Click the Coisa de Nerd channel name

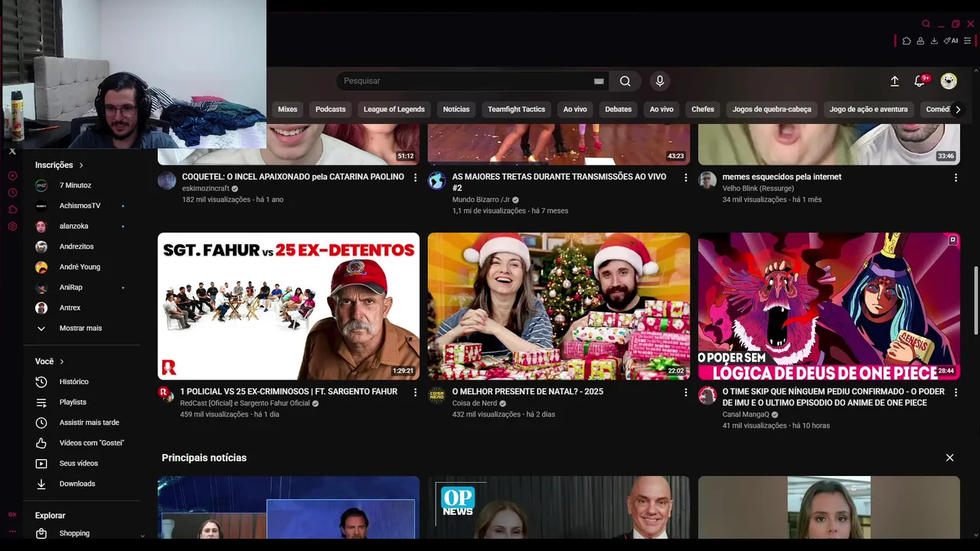click(x=475, y=403)
